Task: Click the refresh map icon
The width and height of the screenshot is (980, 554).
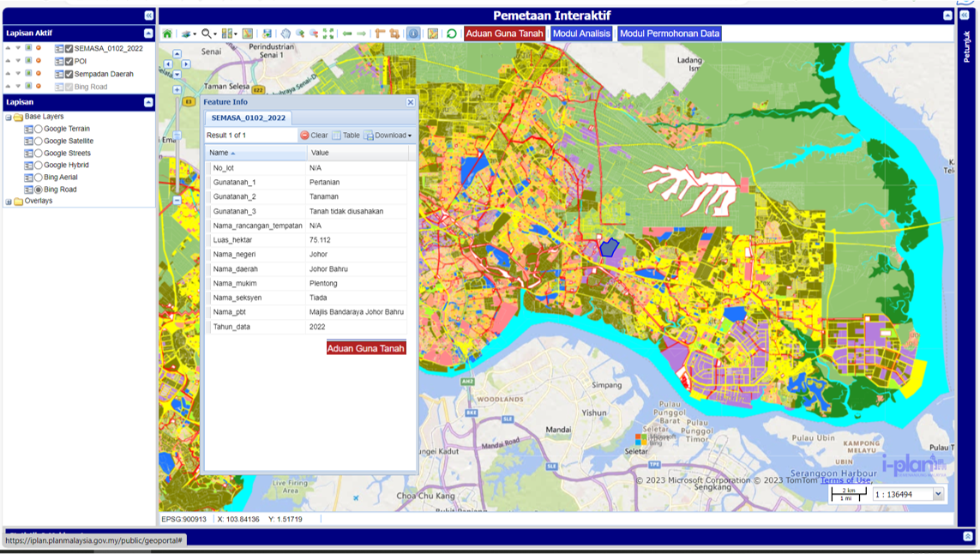Action: 450,32
